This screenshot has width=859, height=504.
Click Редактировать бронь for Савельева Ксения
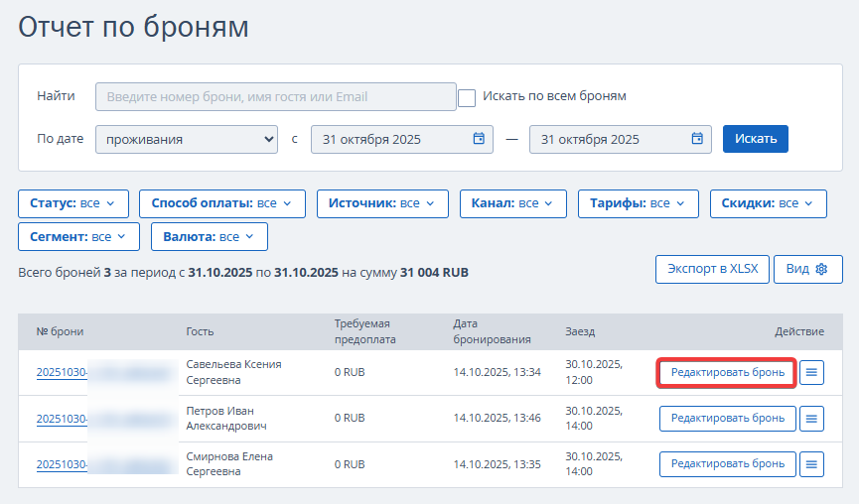pos(727,372)
